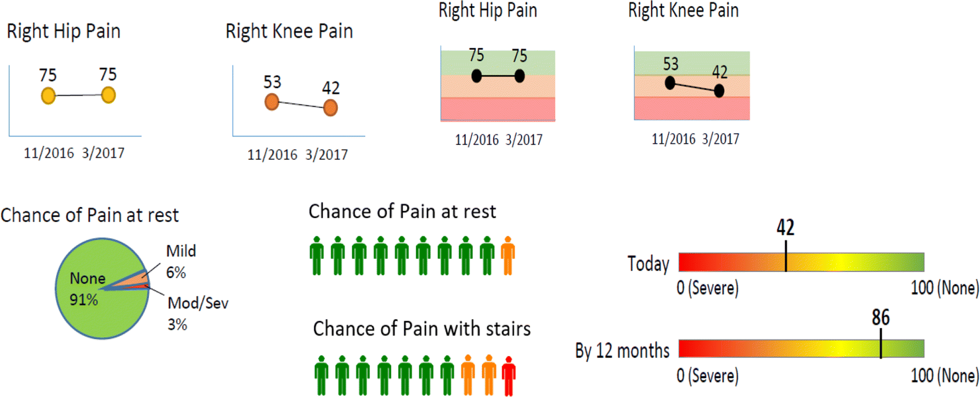Click the left black point in banded Hip Pain chart
Screen dimensions: 980x397
pyautogui.click(x=476, y=76)
